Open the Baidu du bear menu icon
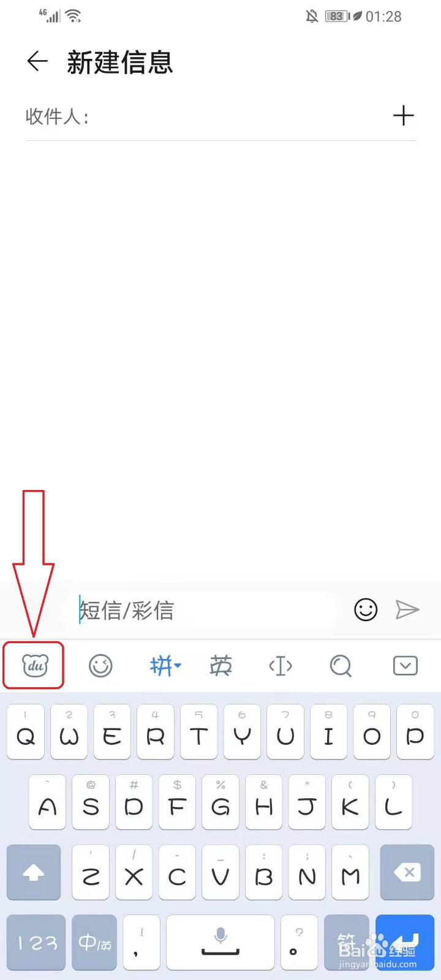Screen dimensions: 441x980 pos(35,665)
